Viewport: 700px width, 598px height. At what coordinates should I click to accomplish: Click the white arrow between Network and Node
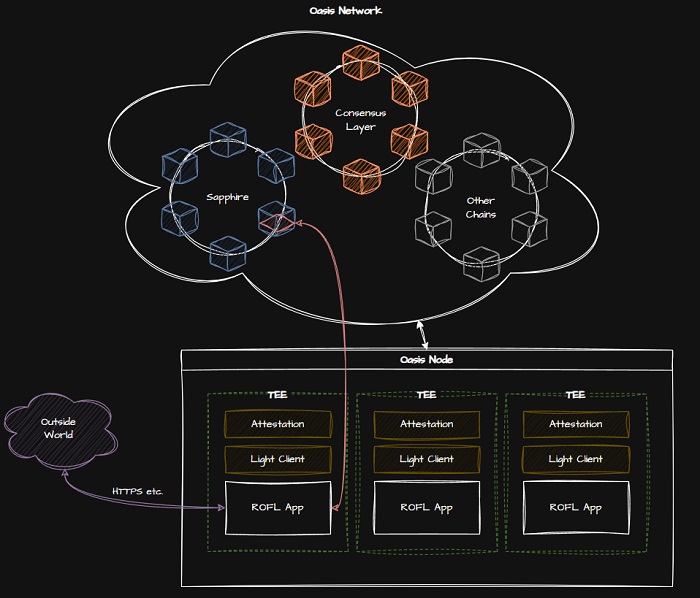422,335
